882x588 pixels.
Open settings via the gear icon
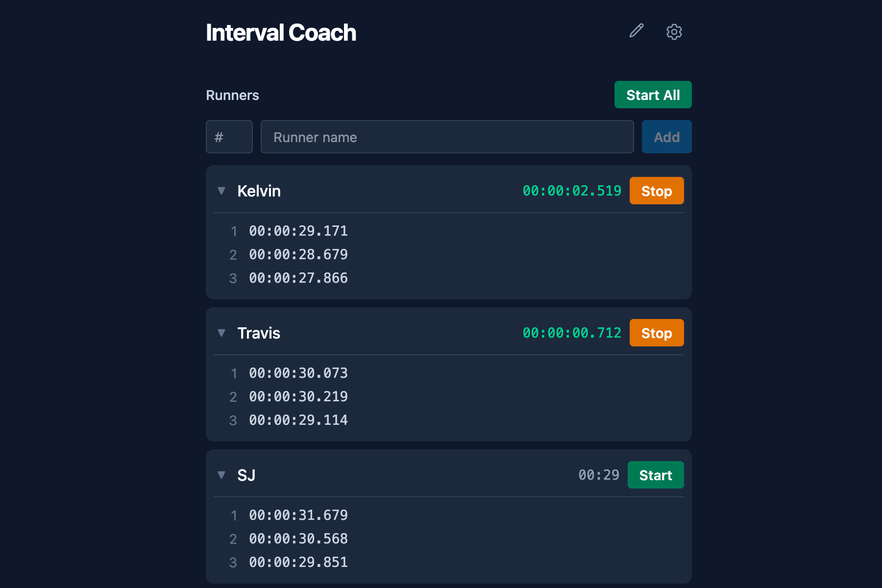(x=674, y=32)
